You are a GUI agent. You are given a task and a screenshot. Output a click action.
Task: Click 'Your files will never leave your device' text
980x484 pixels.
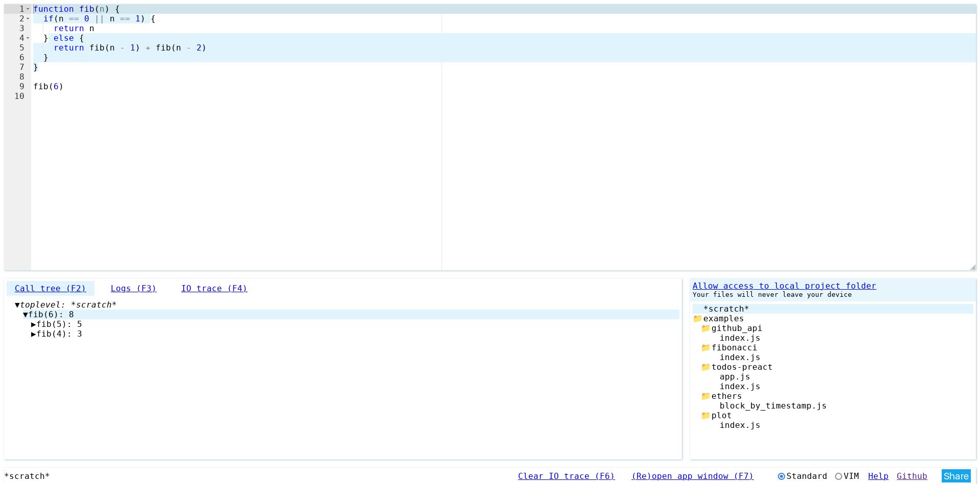[x=772, y=295]
